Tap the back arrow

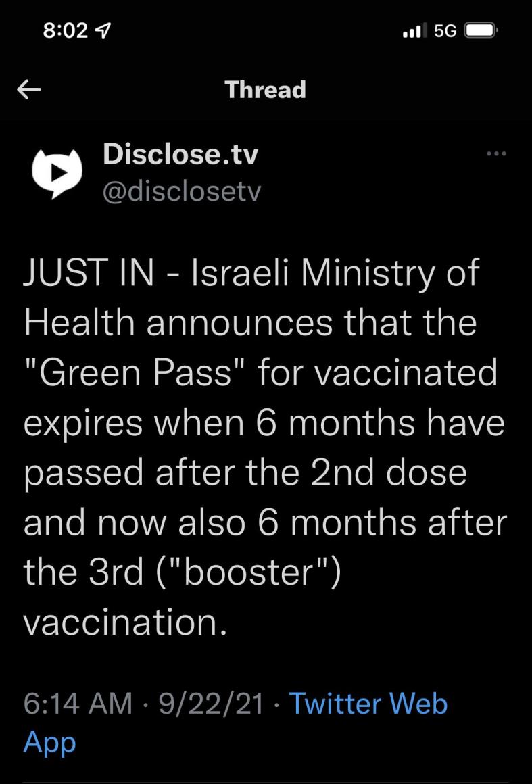tap(29, 90)
